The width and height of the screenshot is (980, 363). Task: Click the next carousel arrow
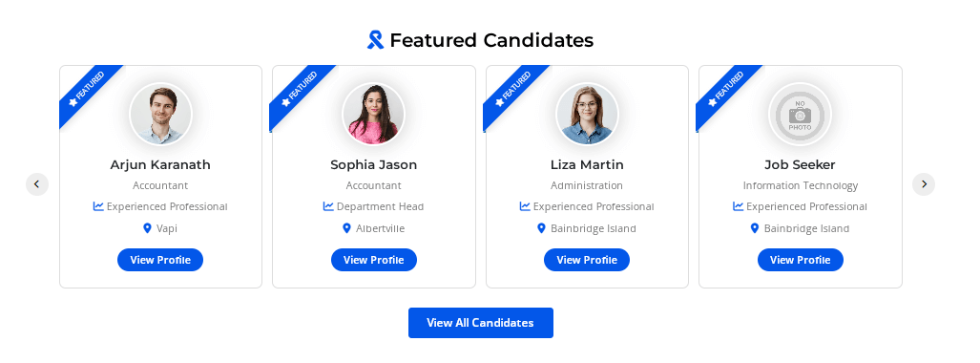(924, 184)
